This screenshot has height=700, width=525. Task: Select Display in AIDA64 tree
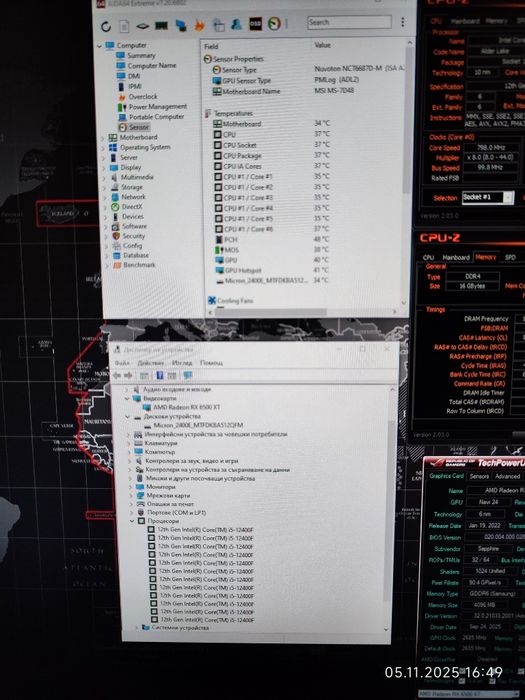[x=131, y=167]
